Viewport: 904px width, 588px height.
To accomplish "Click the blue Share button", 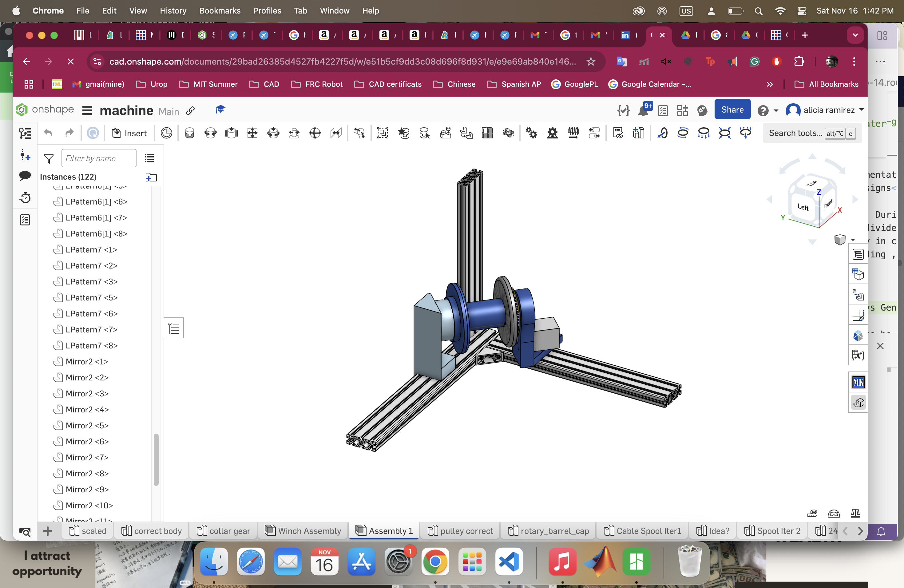I will 732,110.
